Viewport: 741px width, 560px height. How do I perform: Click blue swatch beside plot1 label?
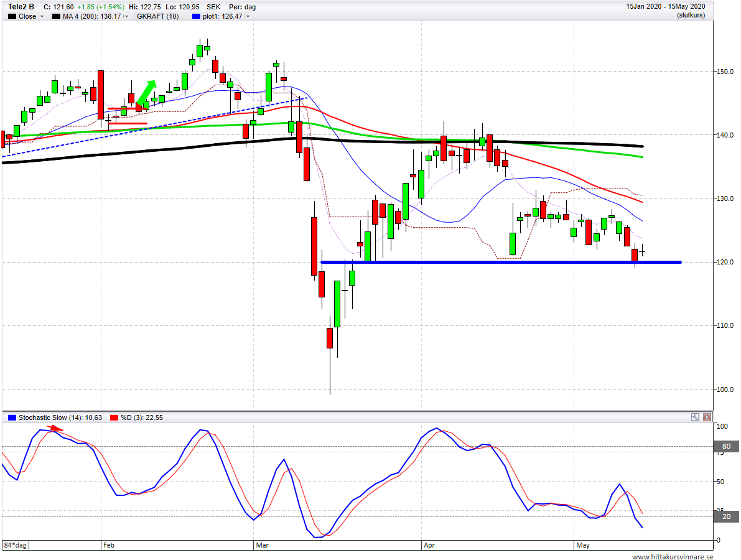(x=196, y=17)
